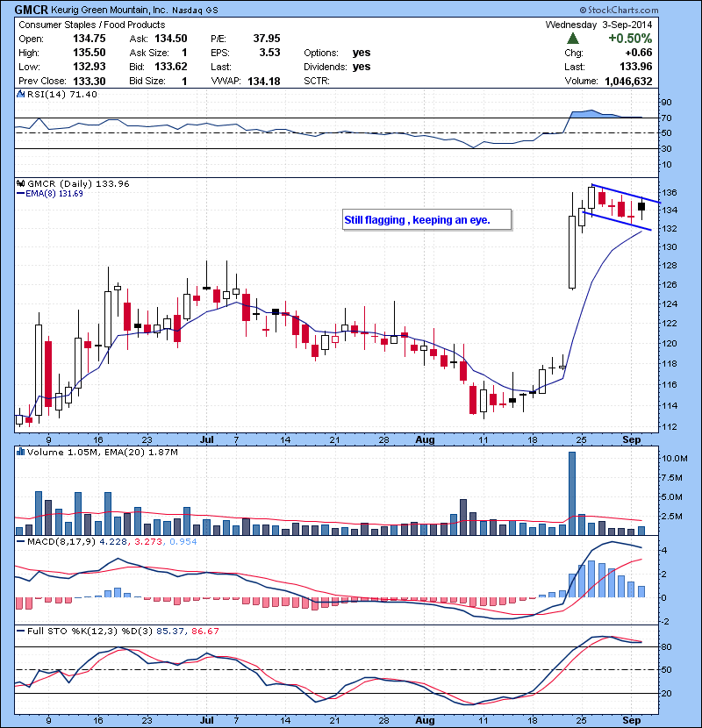Click the EMA(8) 131.69 legend label
This screenshot has width=702, height=728.
point(50,194)
